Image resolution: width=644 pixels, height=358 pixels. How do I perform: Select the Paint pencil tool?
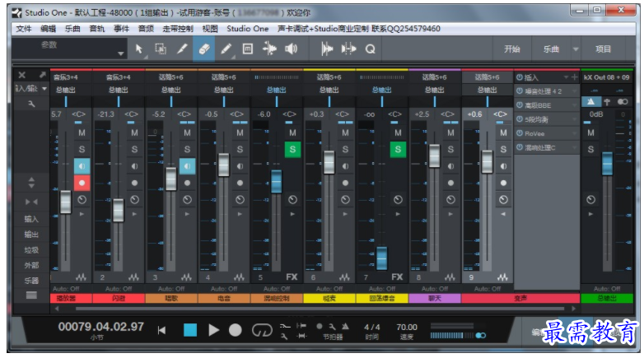[226, 49]
